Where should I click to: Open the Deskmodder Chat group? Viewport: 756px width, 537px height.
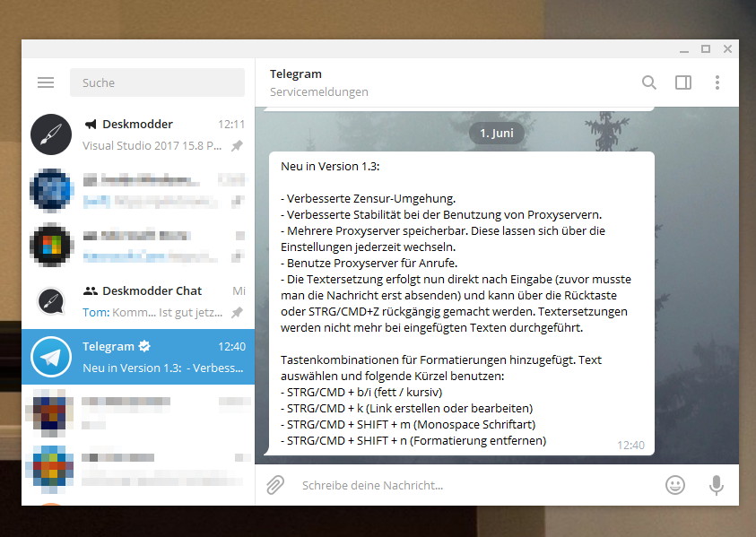(x=138, y=301)
